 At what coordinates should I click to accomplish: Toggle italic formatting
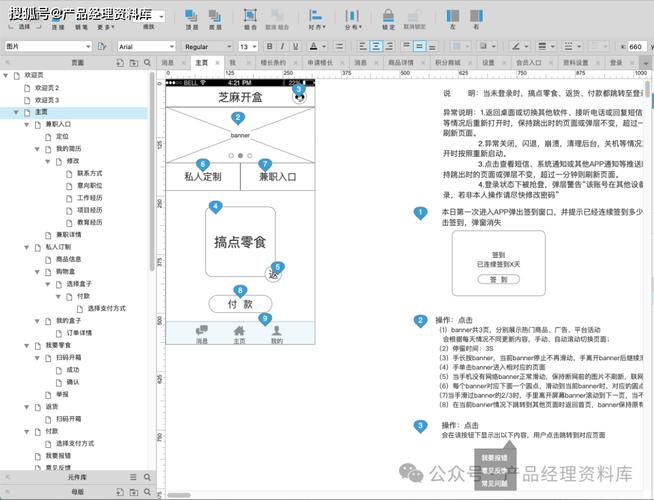coord(282,46)
